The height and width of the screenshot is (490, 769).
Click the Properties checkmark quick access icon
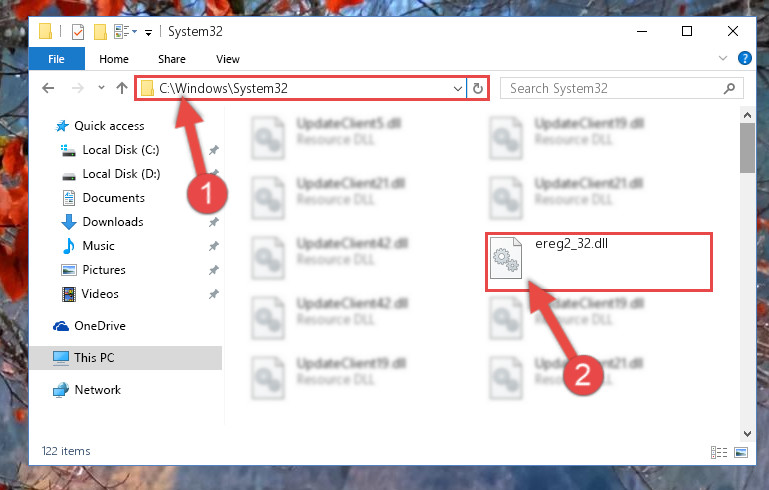[x=78, y=32]
